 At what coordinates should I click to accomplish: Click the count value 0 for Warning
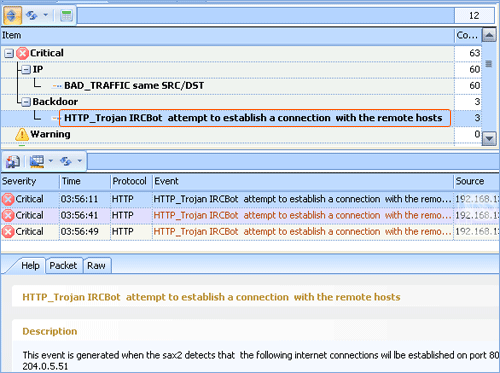[477, 134]
